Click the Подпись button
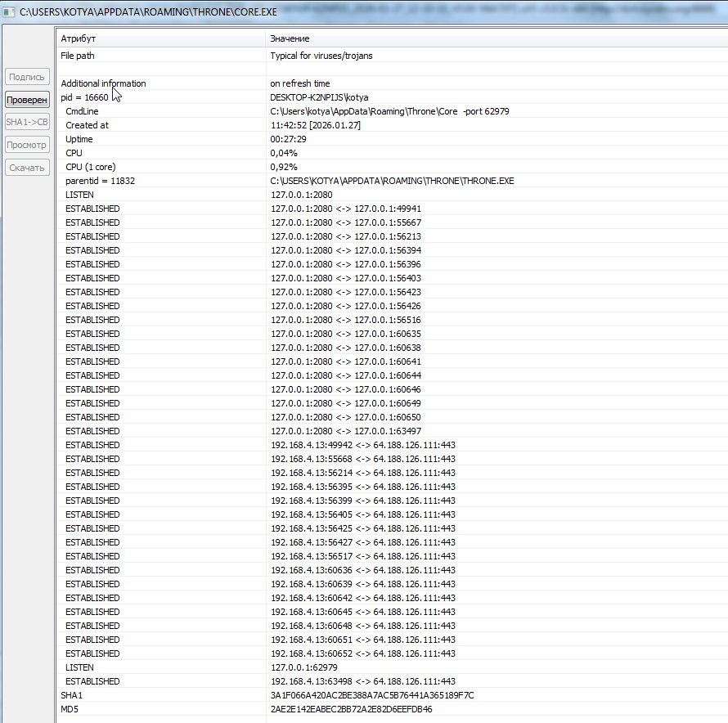 tap(27, 77)
